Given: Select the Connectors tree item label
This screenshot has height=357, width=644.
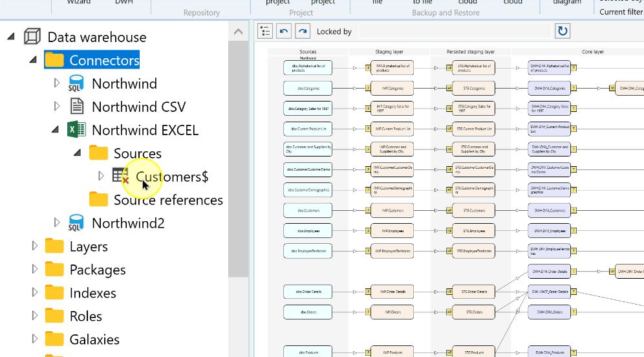Looking at the screenshot, I should pyautogui.click(x=104, y=60).
